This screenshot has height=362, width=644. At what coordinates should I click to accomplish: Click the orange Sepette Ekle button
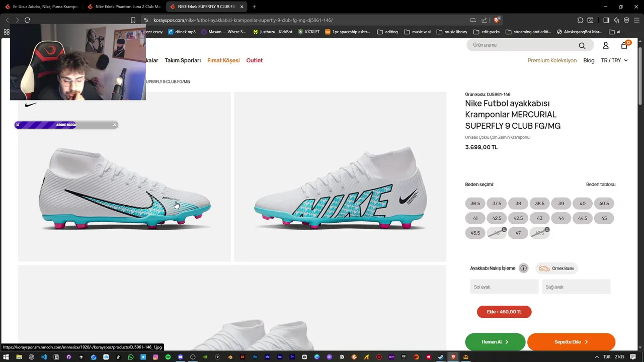[571, 342]
